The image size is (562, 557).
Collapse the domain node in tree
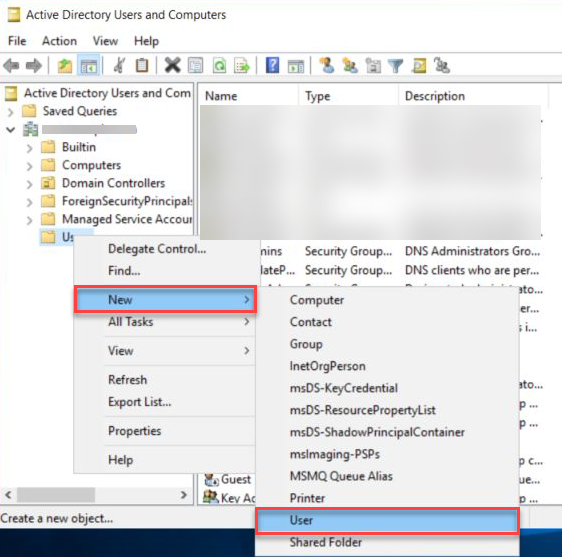coord(11,129)
